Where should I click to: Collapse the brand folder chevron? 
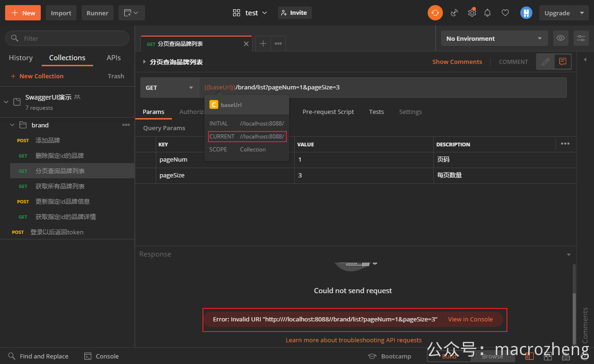(x=12, y=125)
